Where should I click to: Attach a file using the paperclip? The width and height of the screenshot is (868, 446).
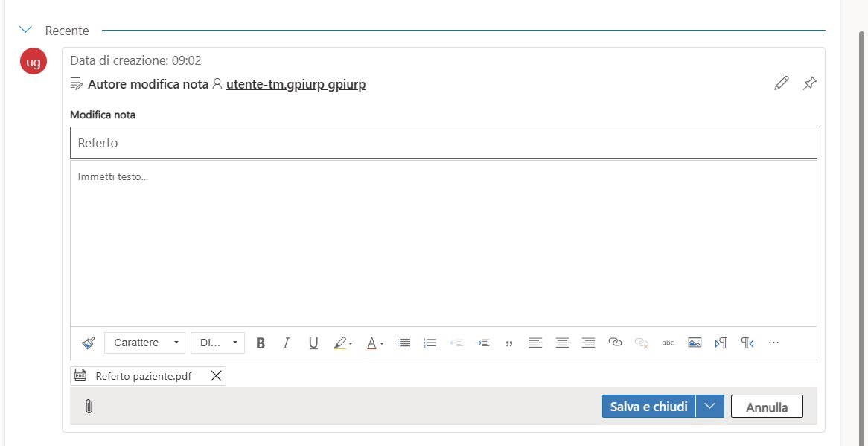[89, 406]
